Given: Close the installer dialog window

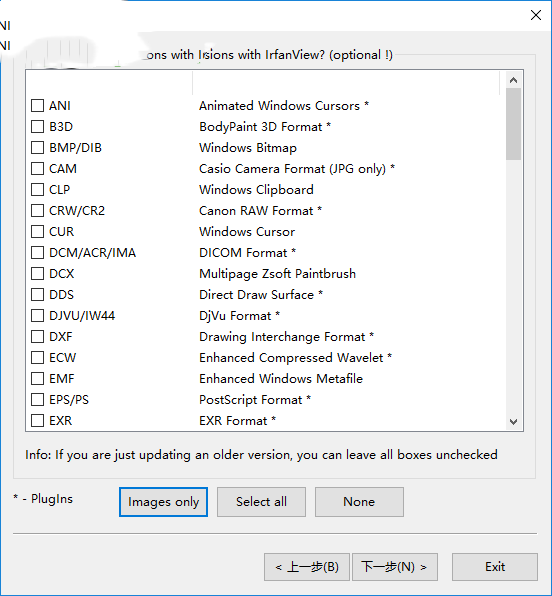Looking at the screenshot, I should click(x=536, y=15).
